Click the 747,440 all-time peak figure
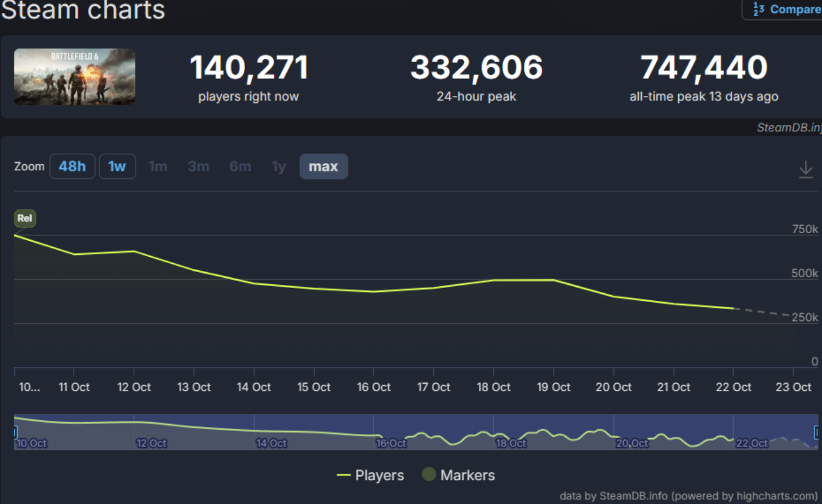 [704, 68]
